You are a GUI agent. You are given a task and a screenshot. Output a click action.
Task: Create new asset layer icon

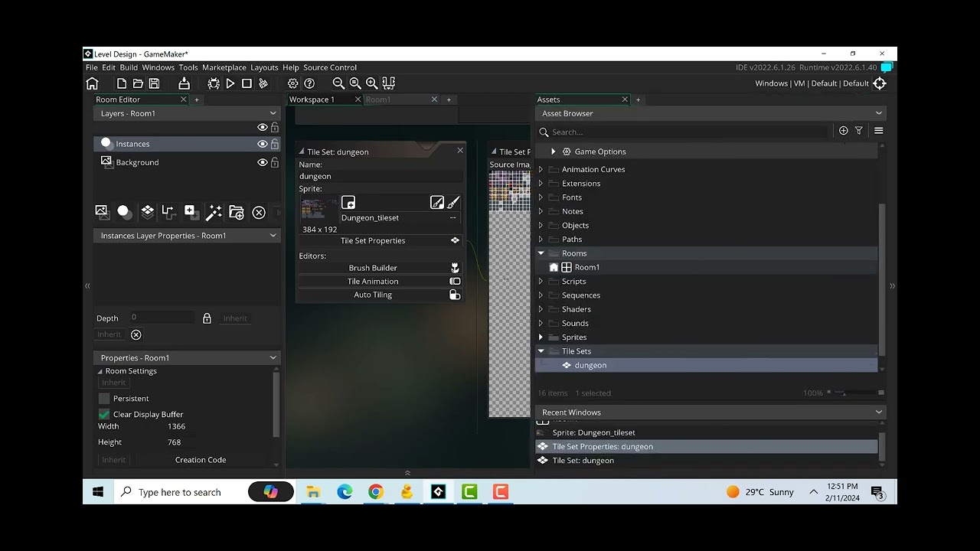(191, 212)
